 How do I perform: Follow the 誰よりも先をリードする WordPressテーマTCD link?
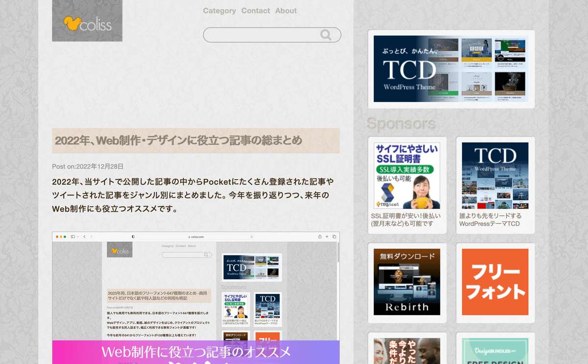coord(490,219)
